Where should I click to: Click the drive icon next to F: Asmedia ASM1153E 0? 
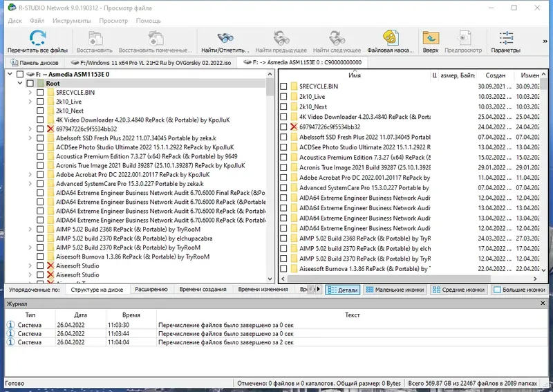pyautogui.click(x=30, y=74)
